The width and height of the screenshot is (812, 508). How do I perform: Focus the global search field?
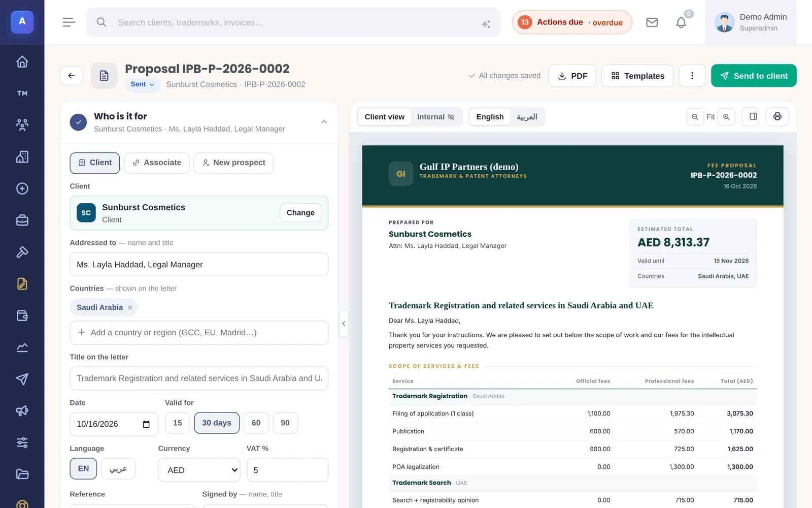293,22
